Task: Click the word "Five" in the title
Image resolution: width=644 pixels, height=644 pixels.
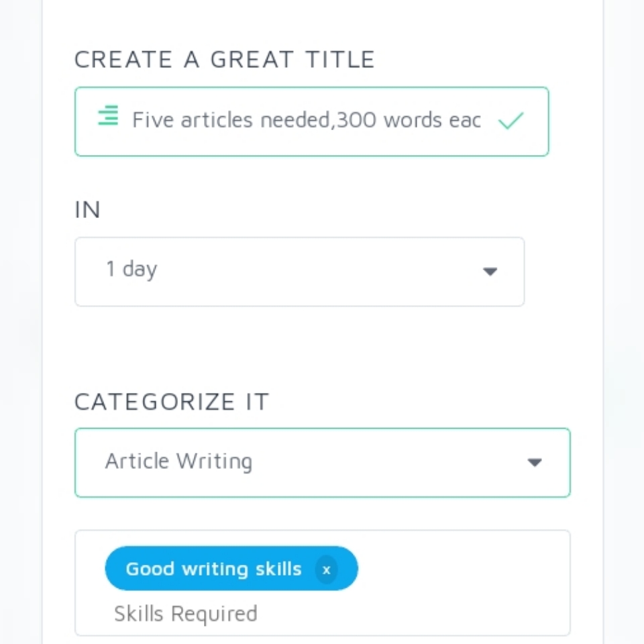Action: [152, 120]
